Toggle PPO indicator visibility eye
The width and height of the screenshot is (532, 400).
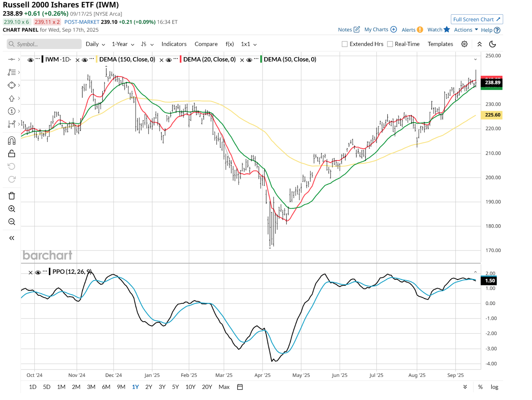[38, 272]
